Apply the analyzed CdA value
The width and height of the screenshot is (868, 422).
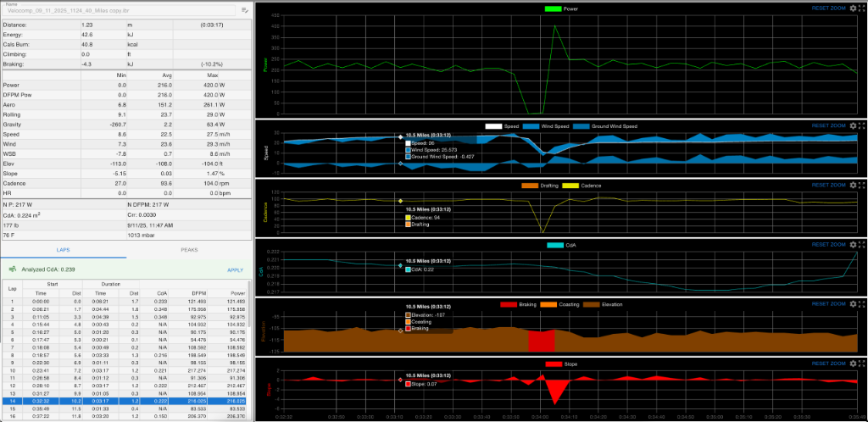click(236, 270)
